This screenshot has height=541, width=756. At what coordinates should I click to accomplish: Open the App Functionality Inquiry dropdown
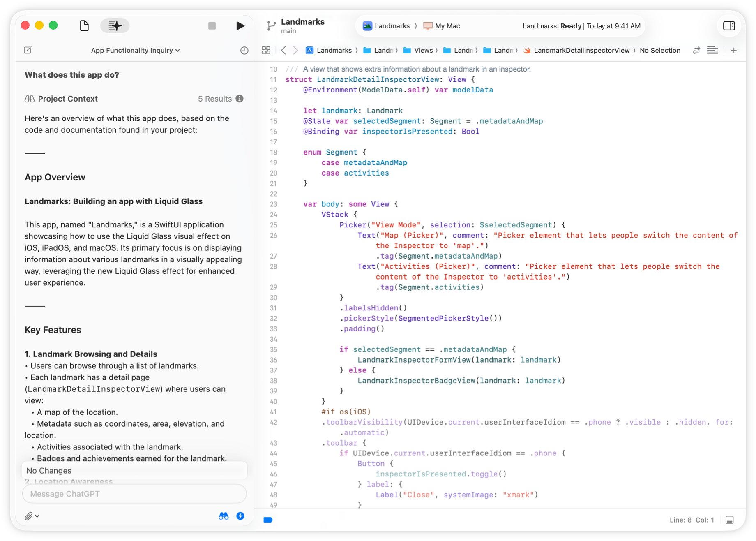click(x=135, y=50)
